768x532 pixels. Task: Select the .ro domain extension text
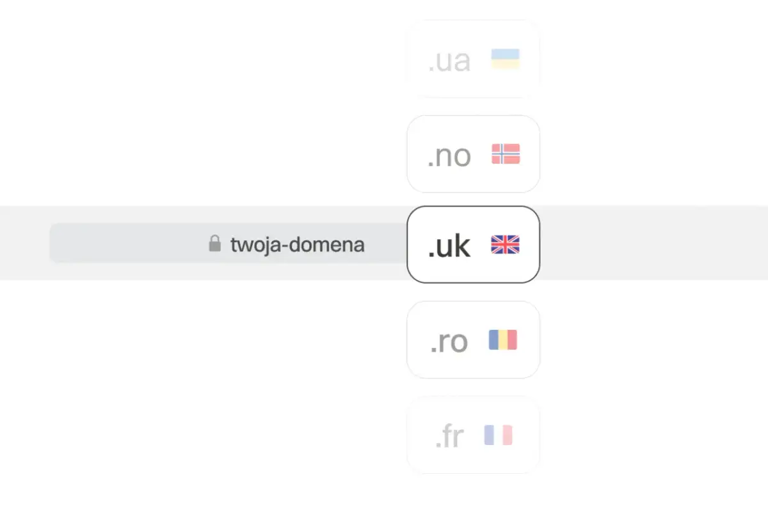[449, 341]
